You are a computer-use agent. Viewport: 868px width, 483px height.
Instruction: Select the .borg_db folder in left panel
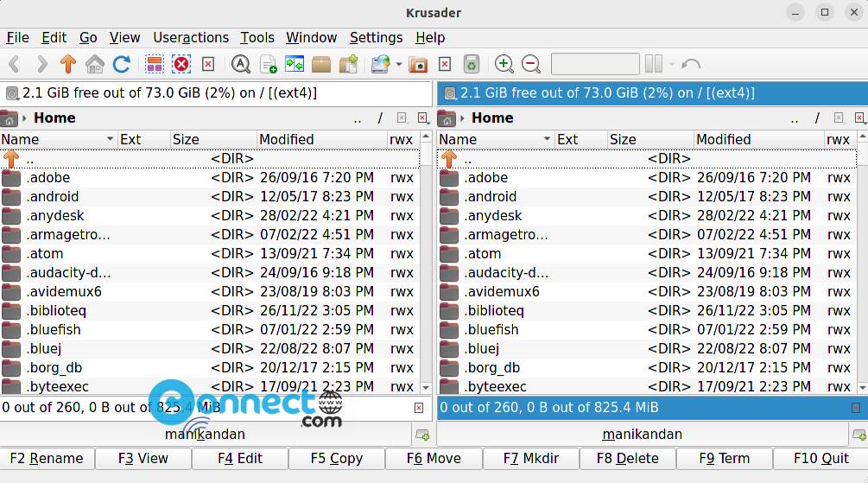coord(210,368)
